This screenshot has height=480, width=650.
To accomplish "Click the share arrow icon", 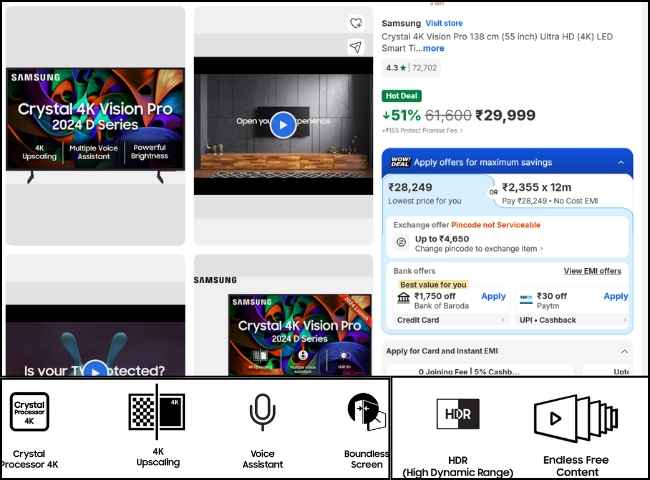I will tap(355, 47).
